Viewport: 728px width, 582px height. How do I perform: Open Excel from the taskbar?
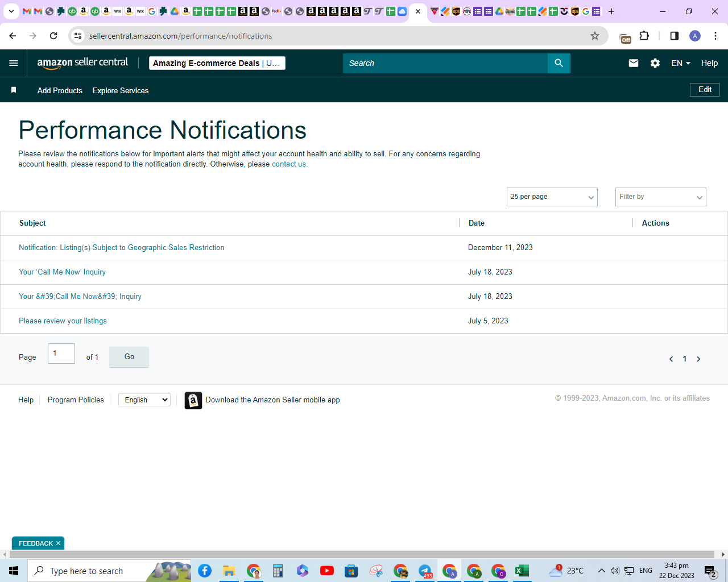(522, 571)
